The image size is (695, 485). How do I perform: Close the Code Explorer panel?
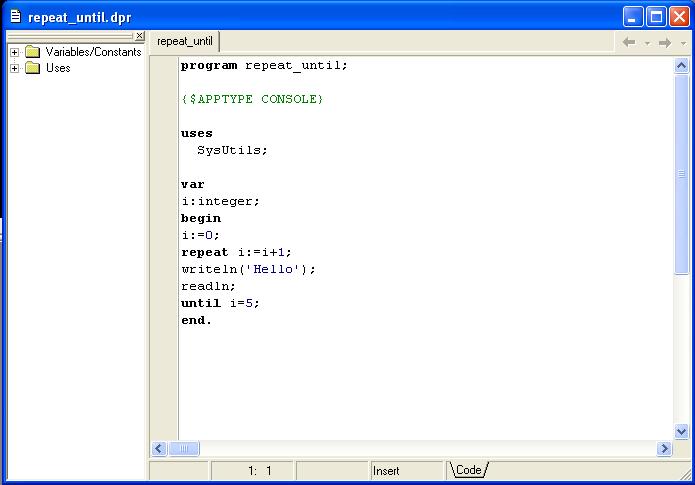click(139, 35)
